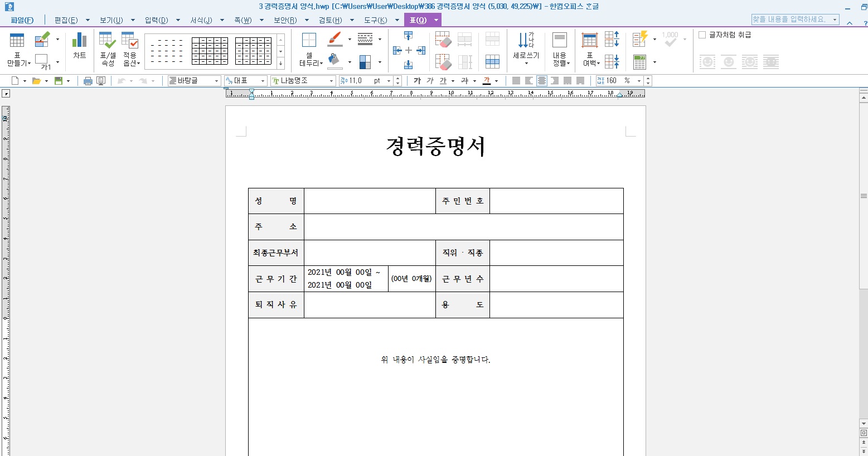Open 적용 옵션 apply options
The image size is (868, 456).
coord(130,49)
